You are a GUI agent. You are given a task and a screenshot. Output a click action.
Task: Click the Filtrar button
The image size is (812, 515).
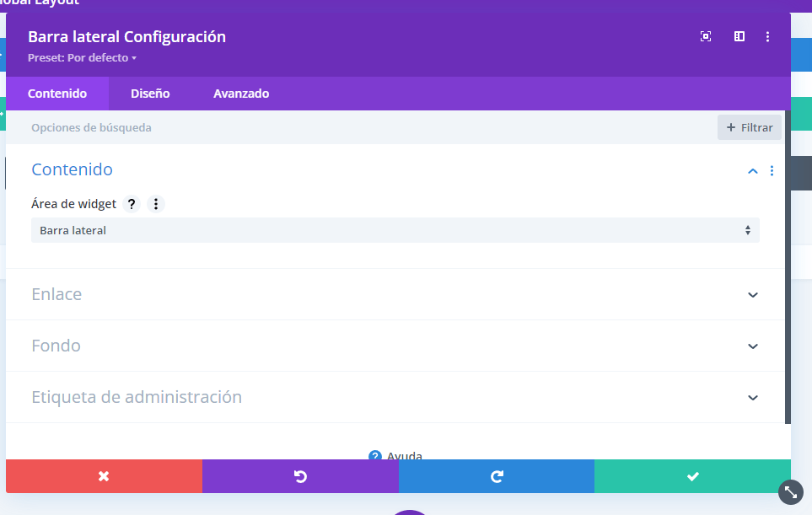click(x=750, y=127)
